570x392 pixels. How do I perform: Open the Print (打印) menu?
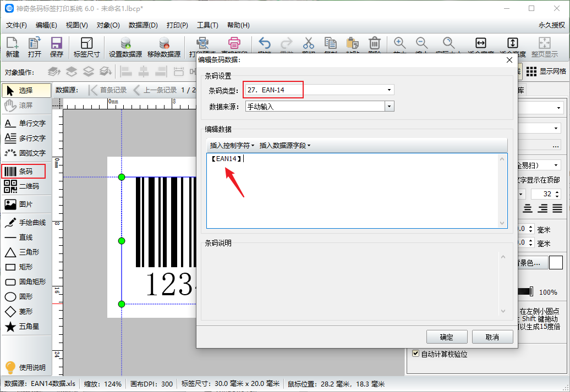(x=177, y=25)
